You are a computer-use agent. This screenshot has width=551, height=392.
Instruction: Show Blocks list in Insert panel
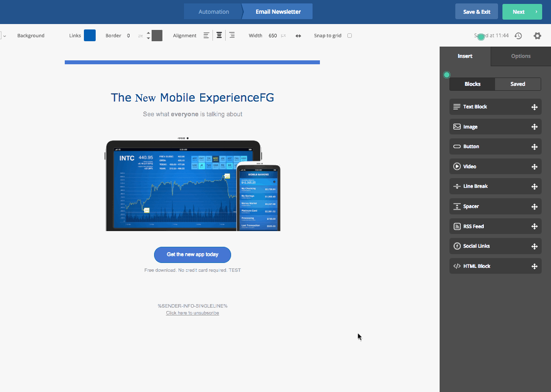[472, 84]
